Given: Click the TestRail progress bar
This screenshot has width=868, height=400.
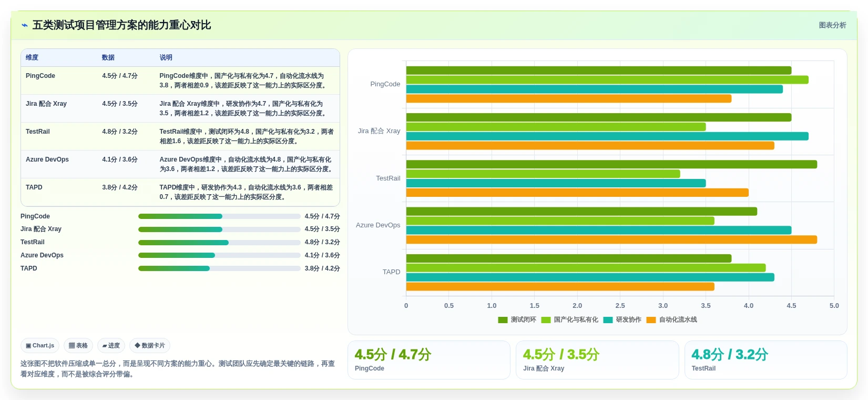Looking at the screenshot, I should tap(219, 243).
